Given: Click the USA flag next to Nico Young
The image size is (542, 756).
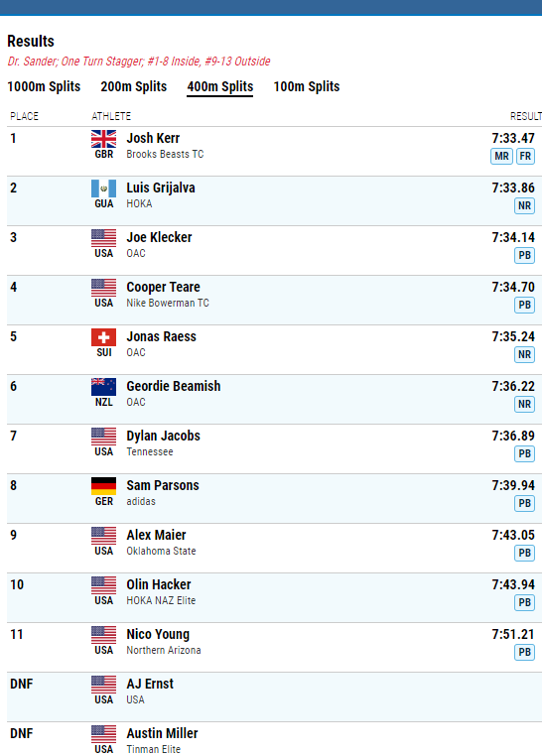Looking at the screenshot, I should click(103, 635).
